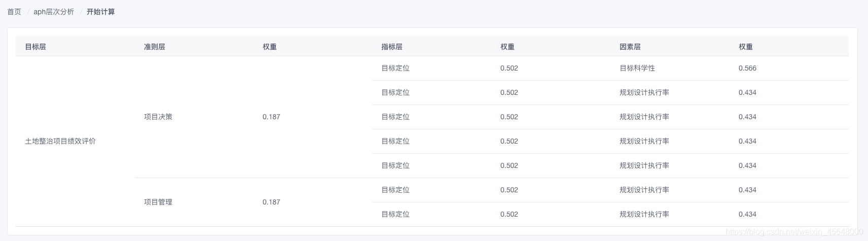This screenshot has height=241, width=868.
Task: Click 0.502 in the 目标科学性 row
Action: [509, 68]
